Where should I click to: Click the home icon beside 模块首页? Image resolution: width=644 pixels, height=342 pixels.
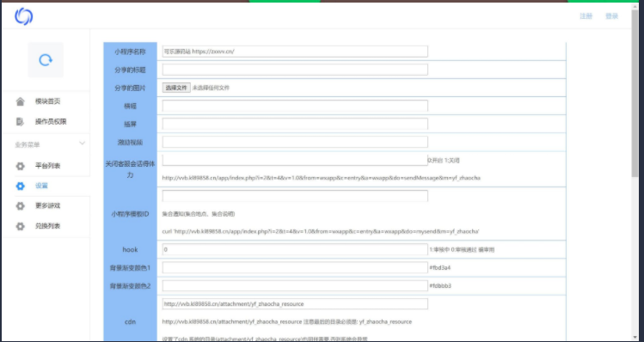tap(20, 101)
